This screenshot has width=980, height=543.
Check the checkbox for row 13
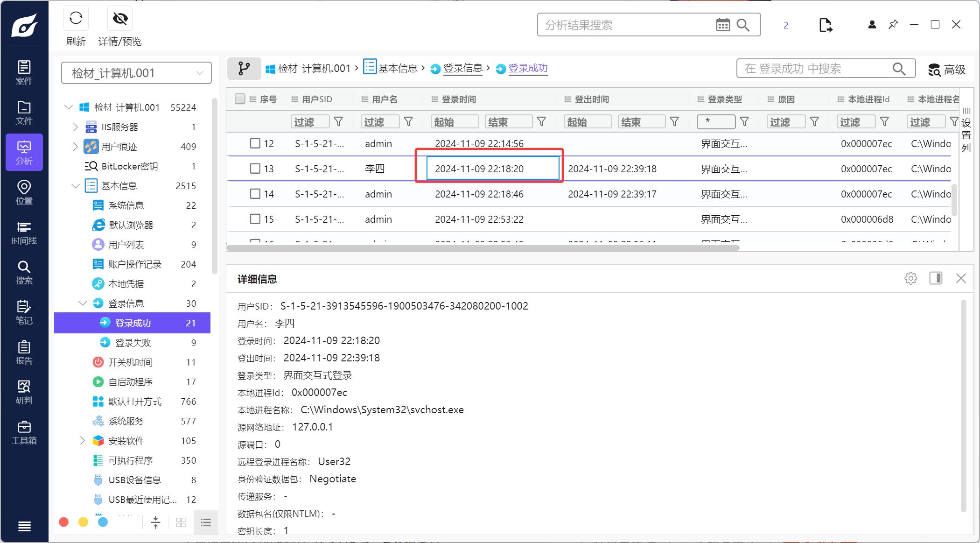click(255, 169)
